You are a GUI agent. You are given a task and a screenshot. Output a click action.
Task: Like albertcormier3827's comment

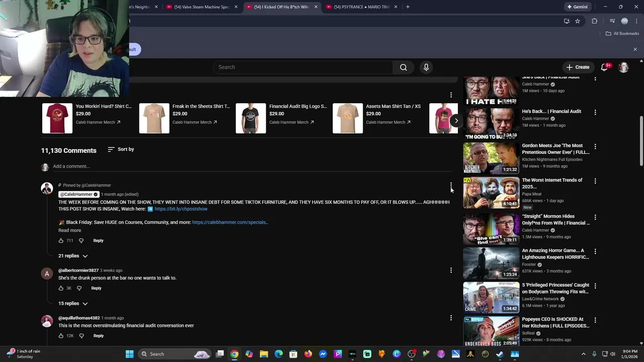click(x=61, y=288)
